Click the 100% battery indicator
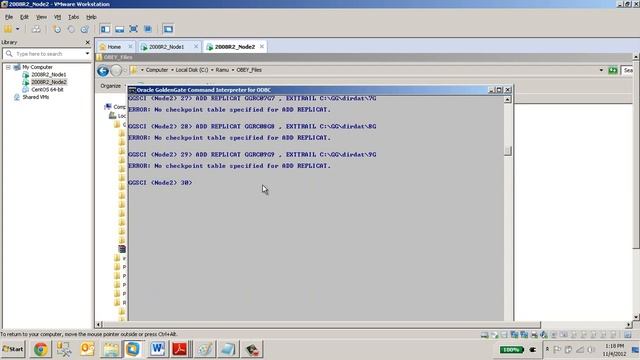Image resolution: width=640 pixels, height=360 pixels. click(511, 350)
